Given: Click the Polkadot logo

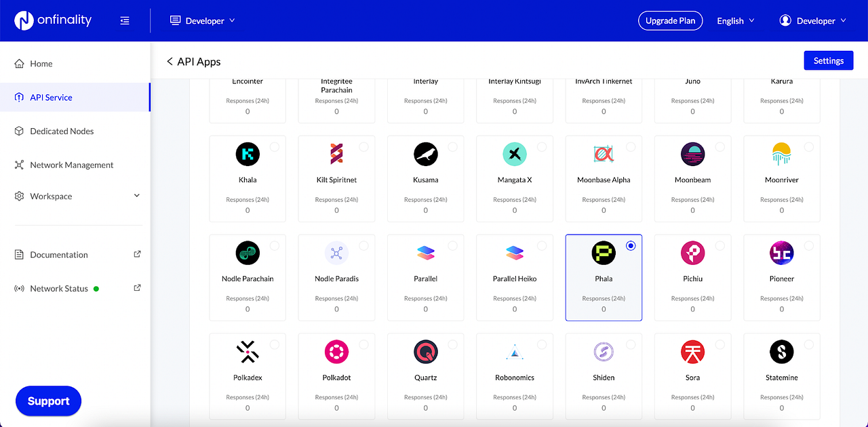Looking at the screenshot, I should click(336, 352).
